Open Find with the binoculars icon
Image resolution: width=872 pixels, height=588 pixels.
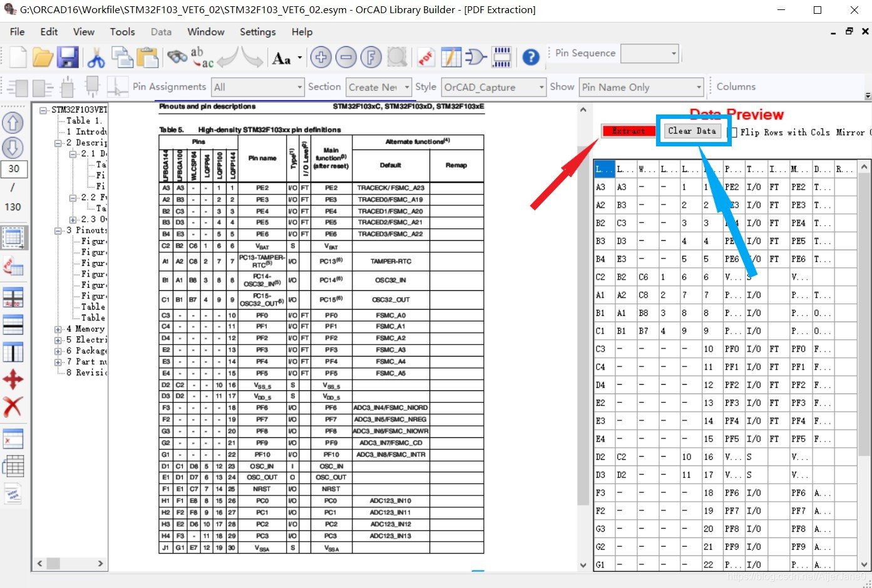click(x=177, y=58)
